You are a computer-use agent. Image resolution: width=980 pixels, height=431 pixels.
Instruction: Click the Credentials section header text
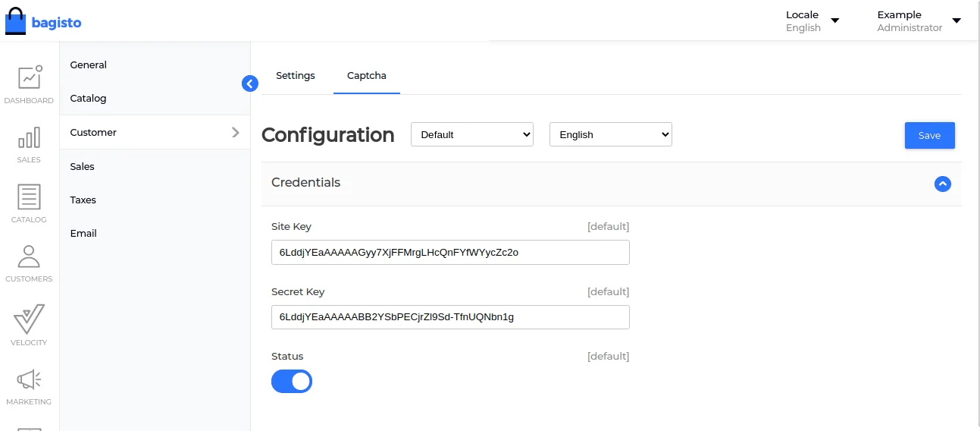[x=306, y=183]
